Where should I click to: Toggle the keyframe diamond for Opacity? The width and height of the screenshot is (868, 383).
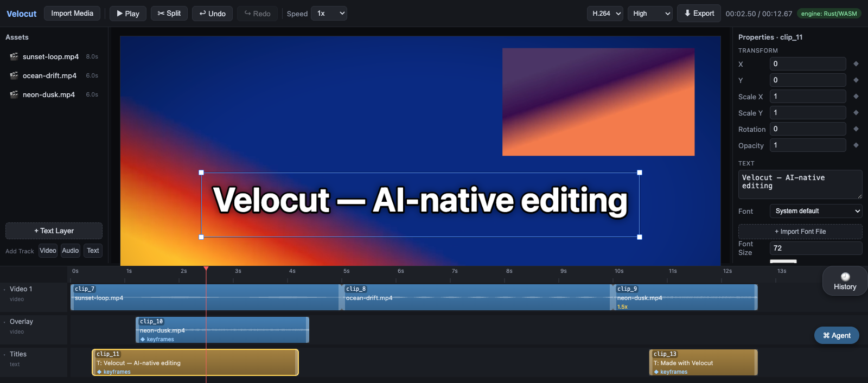point(856,145)
